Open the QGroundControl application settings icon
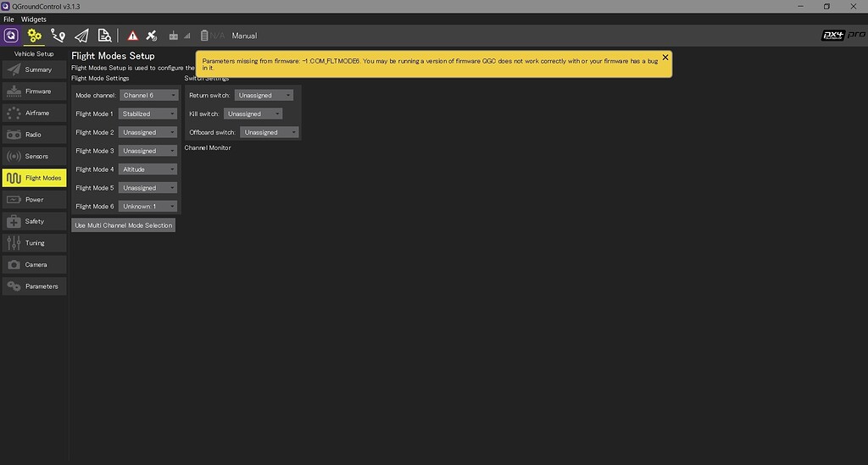Screen dimensions: 868x465 click(11, 36)
